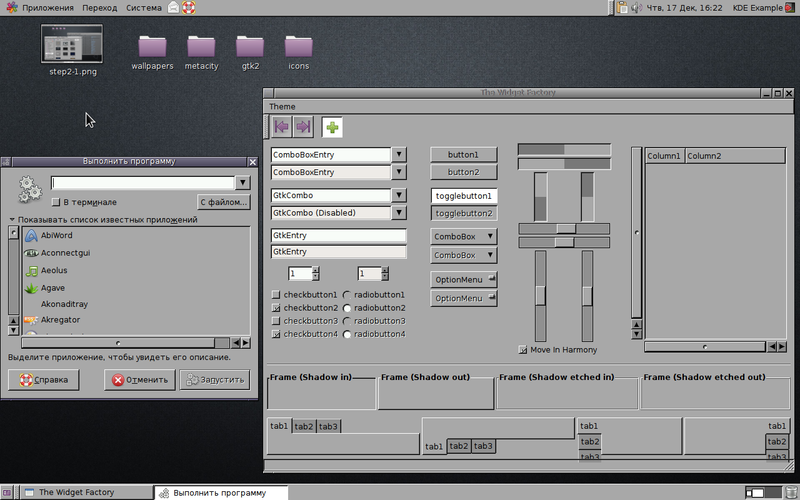Click the Column1 table header

point(664,156)
